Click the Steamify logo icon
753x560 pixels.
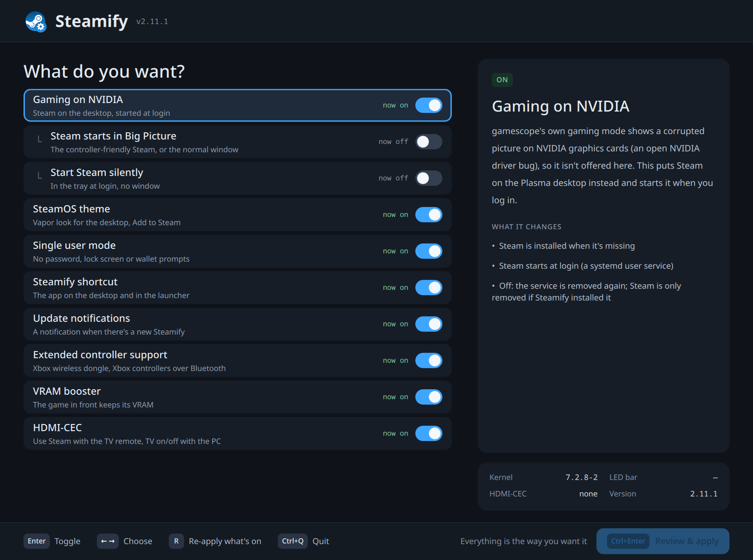click(36, 22)
